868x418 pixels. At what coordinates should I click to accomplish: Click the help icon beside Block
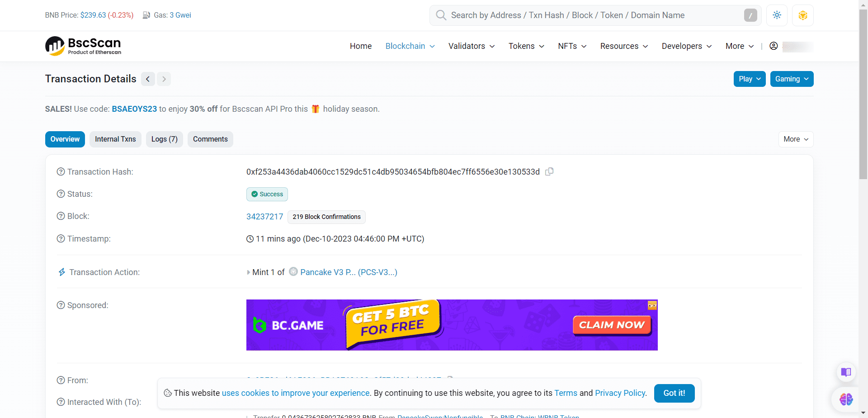tap(61, 216)
